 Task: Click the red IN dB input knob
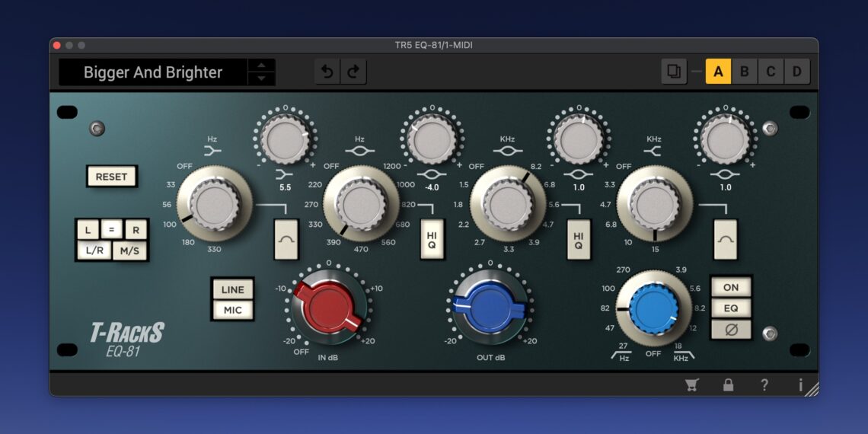tap(326, 309)
